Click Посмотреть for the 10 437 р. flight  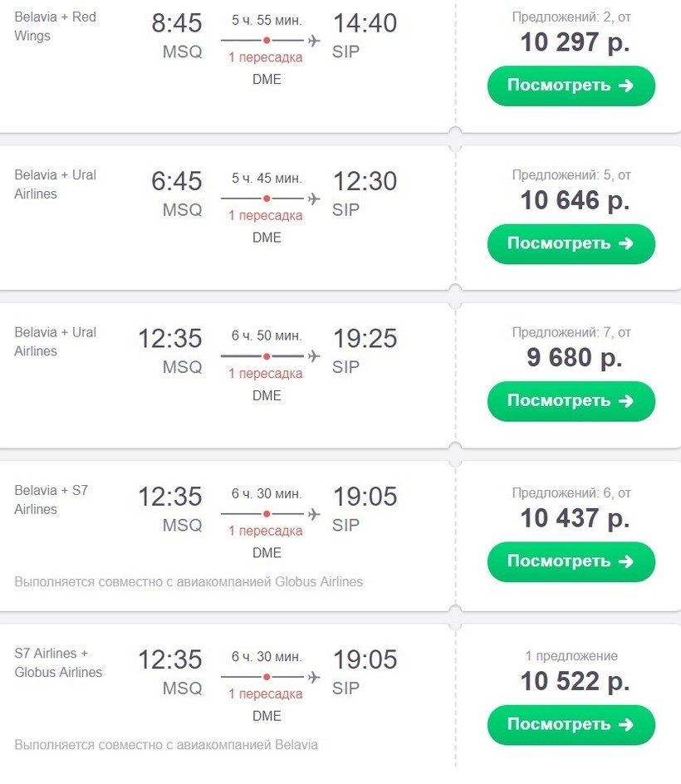click(571, 561)
